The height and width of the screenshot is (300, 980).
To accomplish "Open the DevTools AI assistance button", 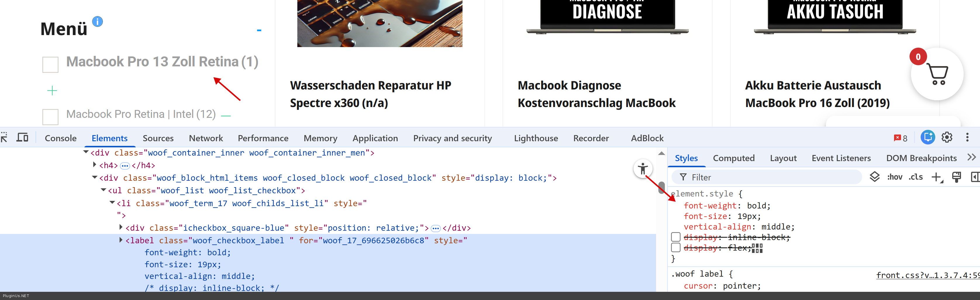I will coord(927,137).
